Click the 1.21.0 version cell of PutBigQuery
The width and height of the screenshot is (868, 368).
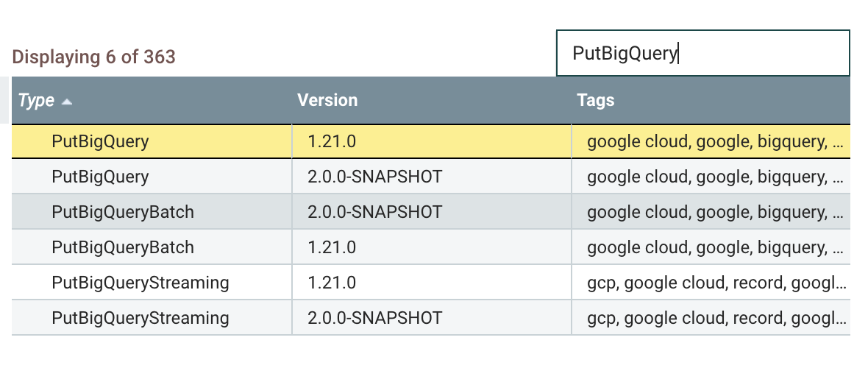432,141
